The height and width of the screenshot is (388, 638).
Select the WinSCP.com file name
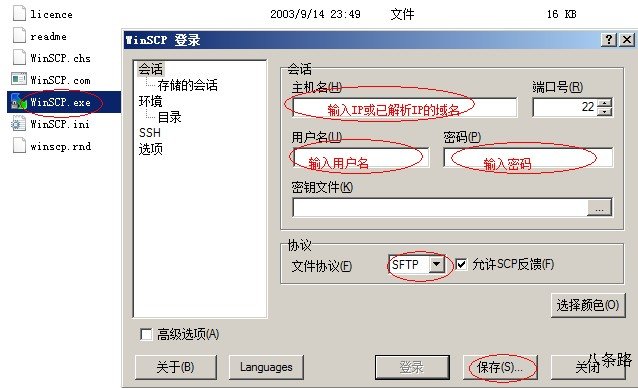tap(60, 80)
